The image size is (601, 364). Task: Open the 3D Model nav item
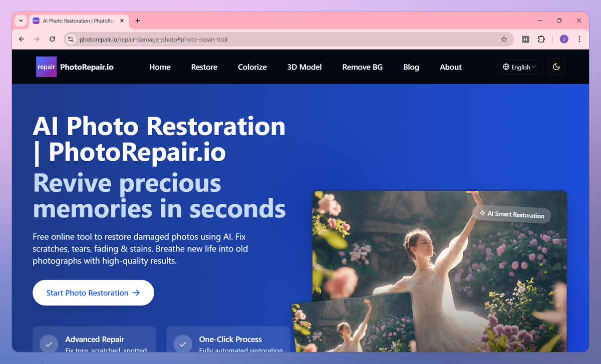pyautogui.click(x=305, y=67)
